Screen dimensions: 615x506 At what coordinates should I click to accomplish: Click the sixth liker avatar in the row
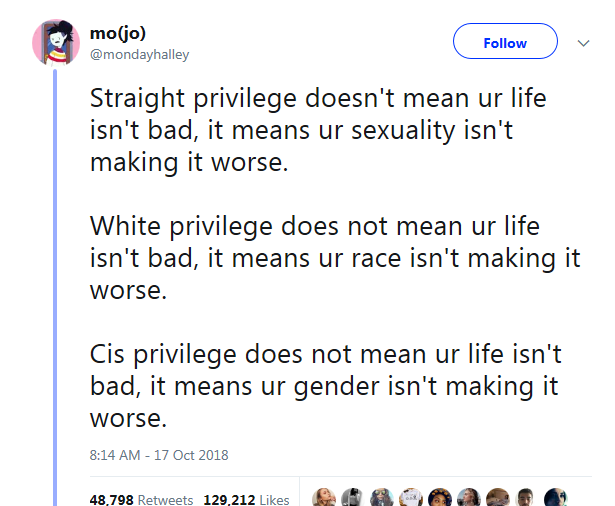coord(468,497)
